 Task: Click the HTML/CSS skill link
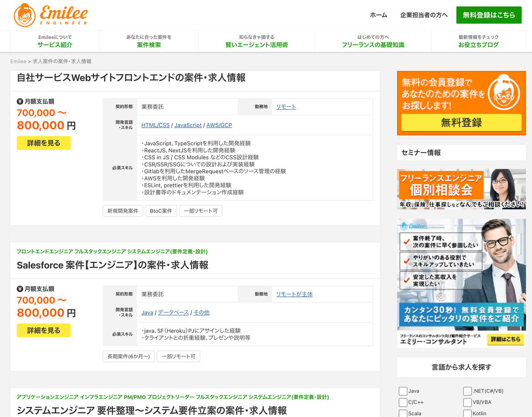[156, 125]
